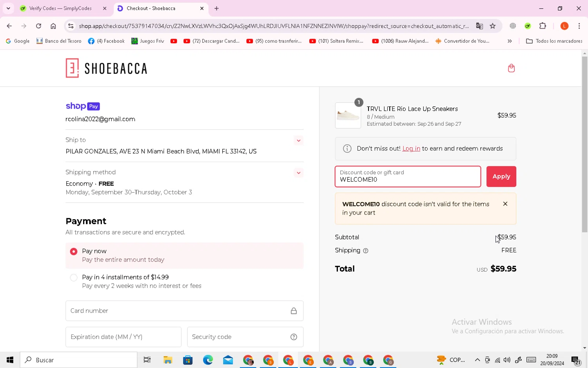
Task: Dismiss the WELCOME10 invalid code message
Action: click(x=505, y=204)
